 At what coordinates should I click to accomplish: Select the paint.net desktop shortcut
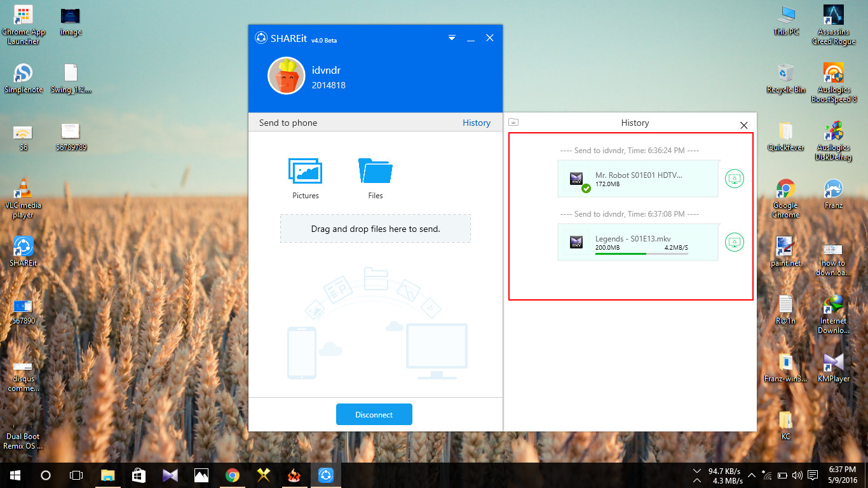786,252
